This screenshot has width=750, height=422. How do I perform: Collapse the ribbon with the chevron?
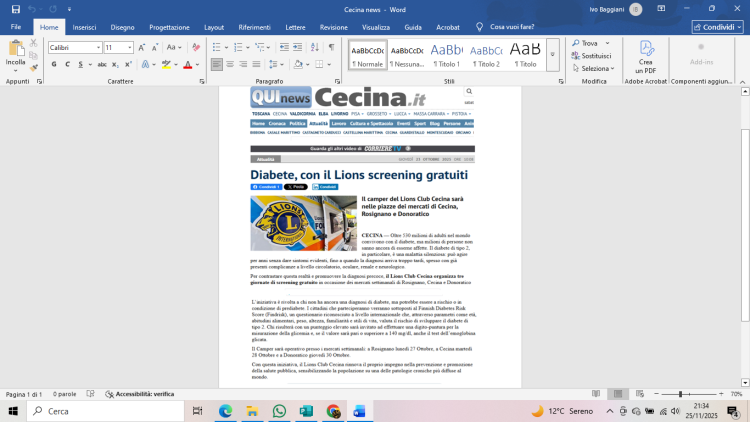(742, 82)
